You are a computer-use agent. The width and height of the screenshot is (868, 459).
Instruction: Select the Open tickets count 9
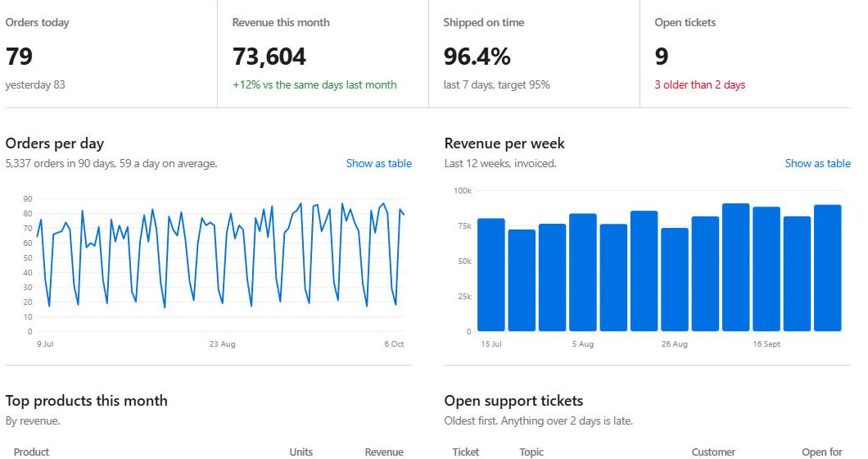662,57
